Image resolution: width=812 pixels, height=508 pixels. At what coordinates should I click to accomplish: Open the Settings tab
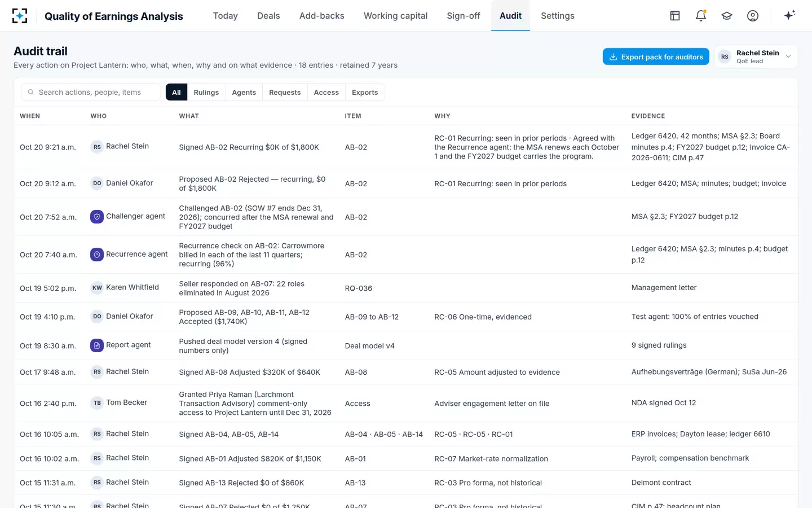tap(558, 16)
